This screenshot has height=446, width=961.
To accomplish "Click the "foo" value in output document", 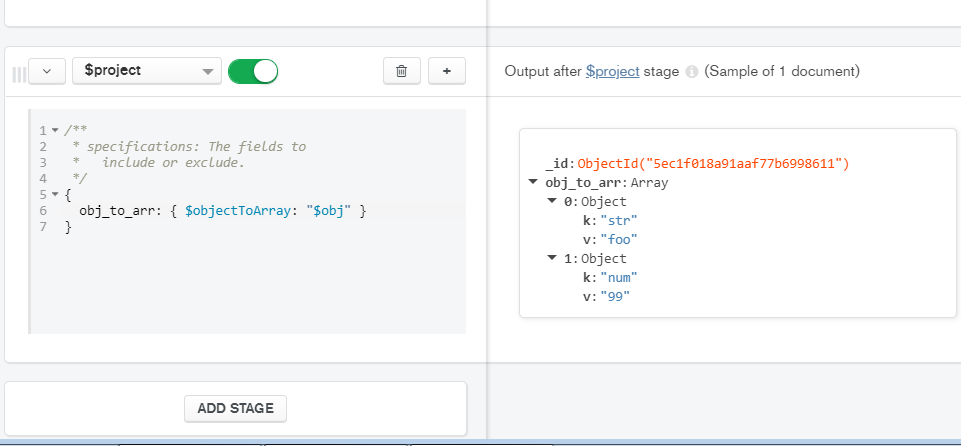I will [619, 239].
